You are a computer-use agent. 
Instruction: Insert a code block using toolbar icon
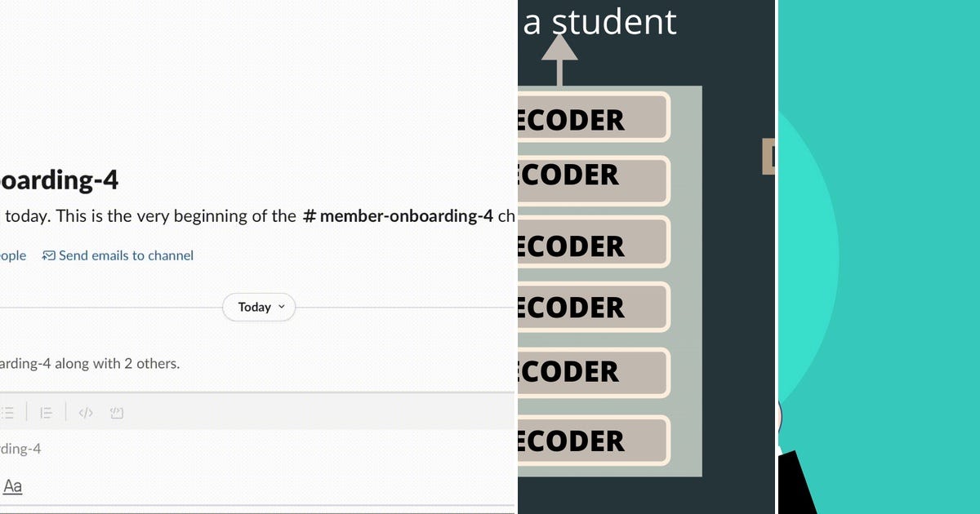click(117, 414)
